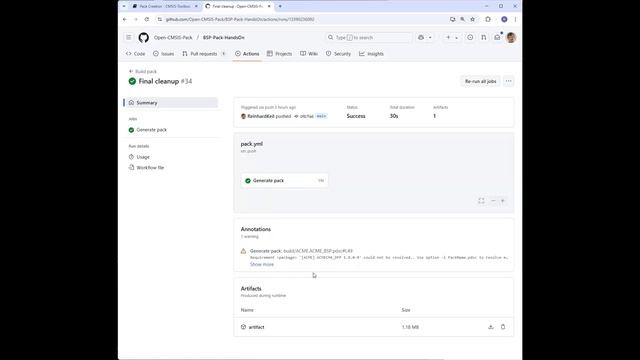Select the Actions tab
This screenshot has width=640, height=360.
[x=247, y=54]
